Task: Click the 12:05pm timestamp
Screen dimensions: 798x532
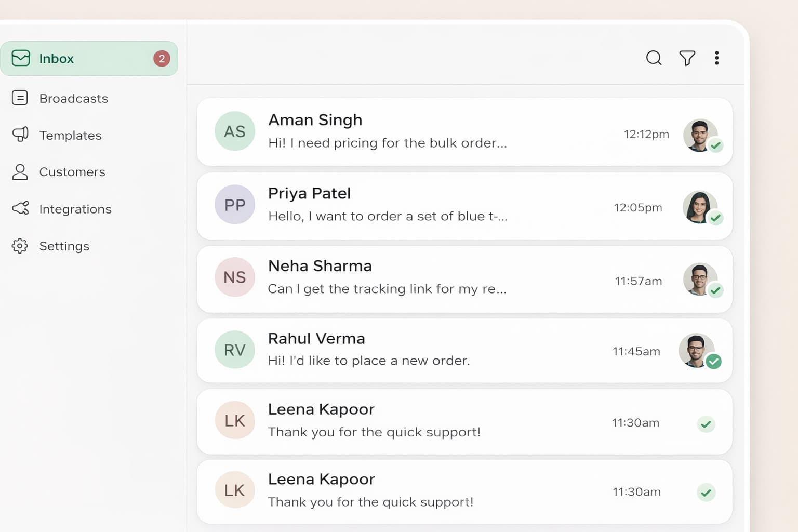Action: pos(638,207)
